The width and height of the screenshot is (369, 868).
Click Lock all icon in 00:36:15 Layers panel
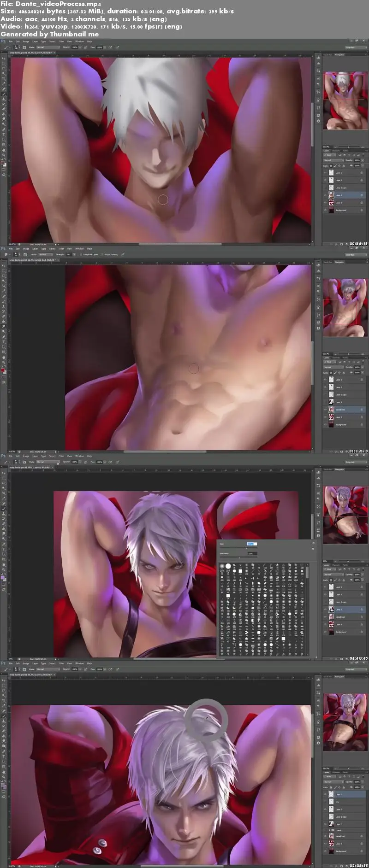click(344, 166)
